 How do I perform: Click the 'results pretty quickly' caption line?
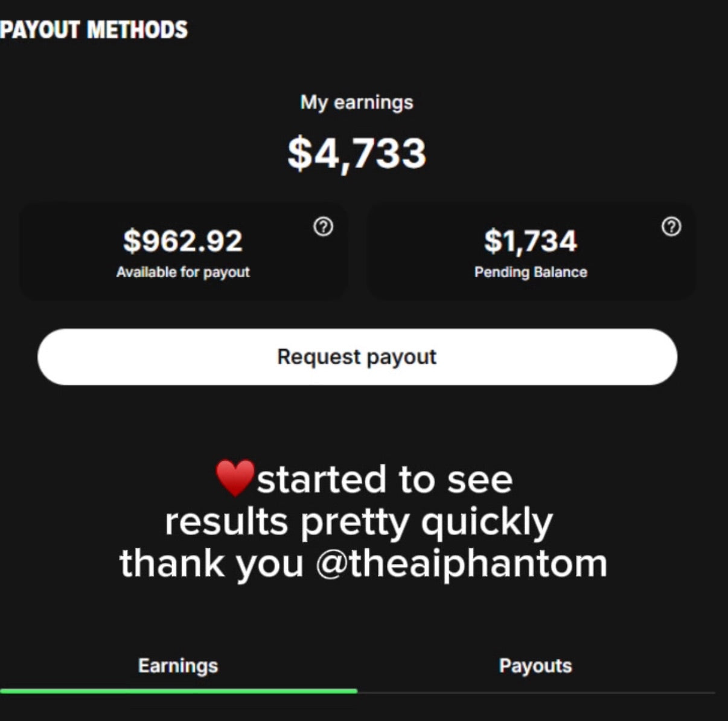tap(359, 522)
